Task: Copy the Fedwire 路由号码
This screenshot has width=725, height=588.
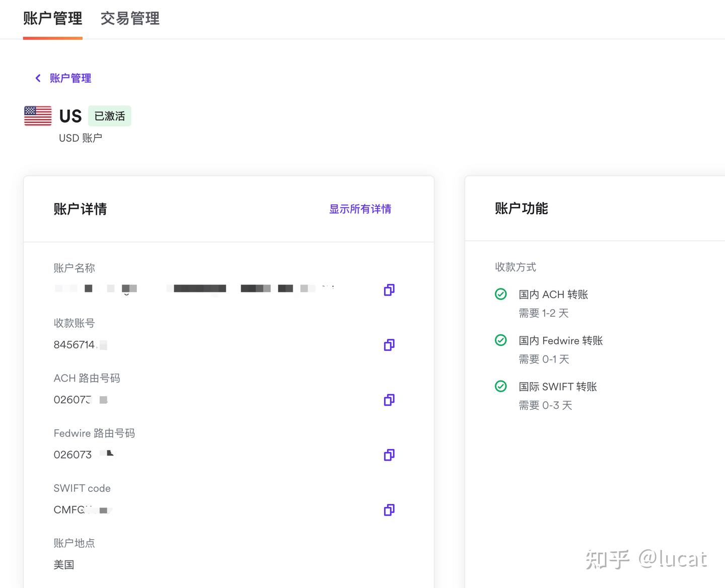Action: click(389, 455)
